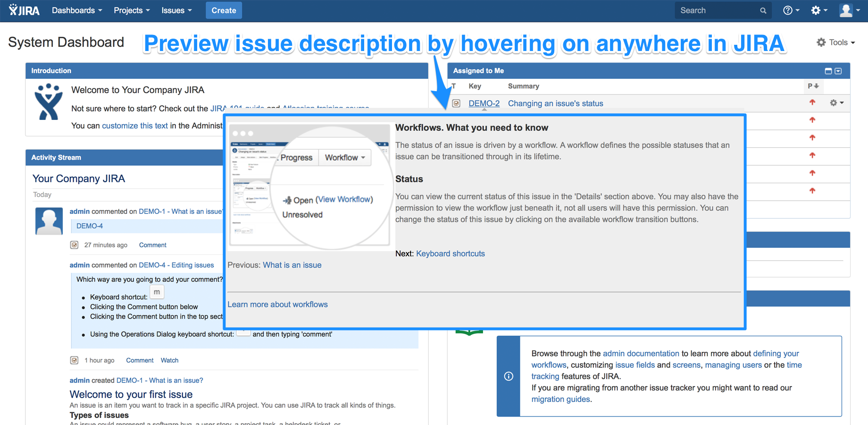Click the View Workflow link in preview
868x425 pixels.
(x=344, y=199)
